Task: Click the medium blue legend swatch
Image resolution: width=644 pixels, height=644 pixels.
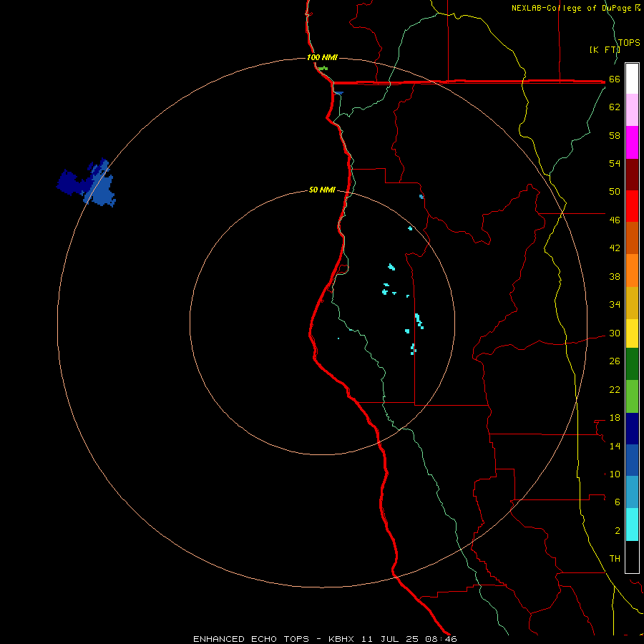Action: coord(632,460)
